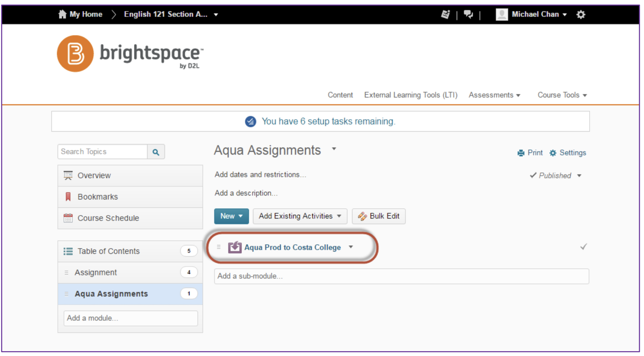Run topic search with magnifier button

click(156, 152)
